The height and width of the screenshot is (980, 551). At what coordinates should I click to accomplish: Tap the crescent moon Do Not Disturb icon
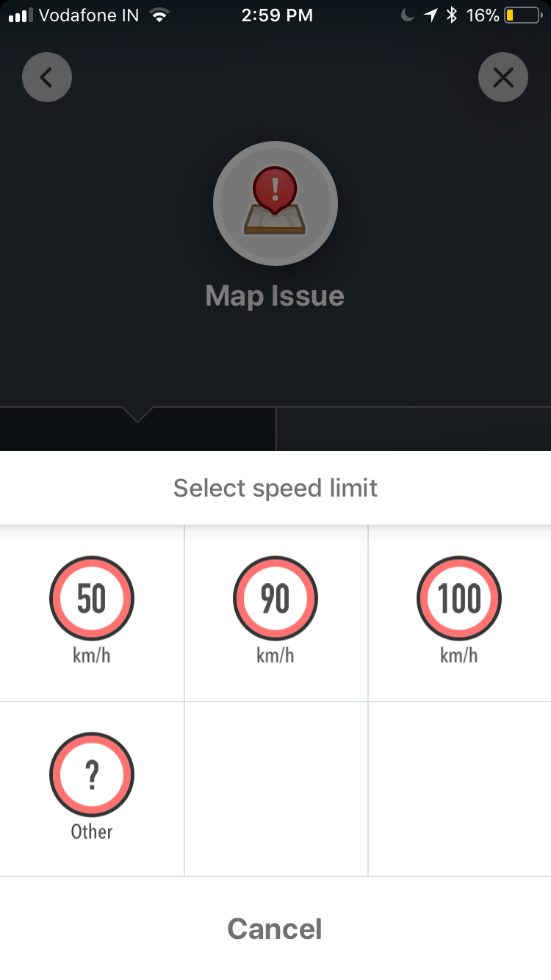point(408,15)
